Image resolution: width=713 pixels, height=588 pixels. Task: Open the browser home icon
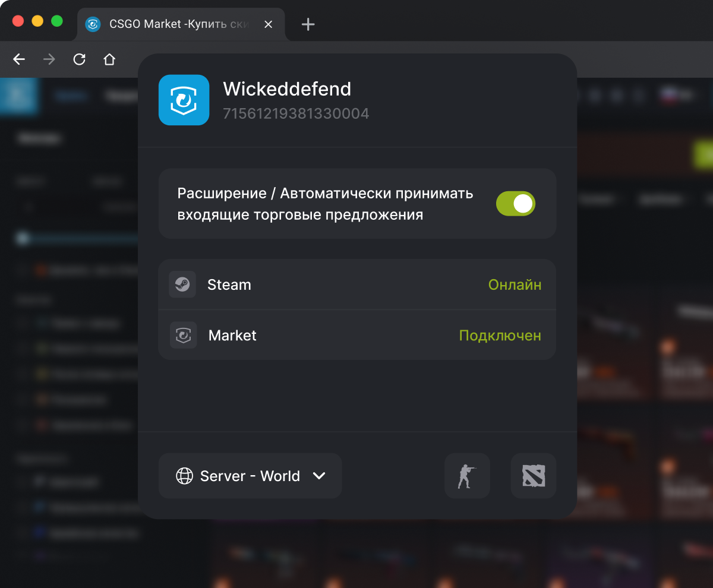pos(109,59)
